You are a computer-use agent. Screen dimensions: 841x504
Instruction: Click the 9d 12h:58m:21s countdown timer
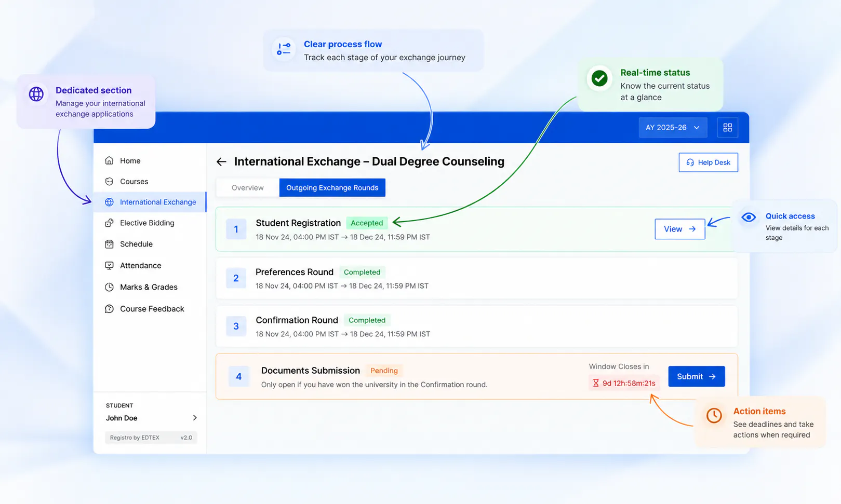(x=624, y=383)
